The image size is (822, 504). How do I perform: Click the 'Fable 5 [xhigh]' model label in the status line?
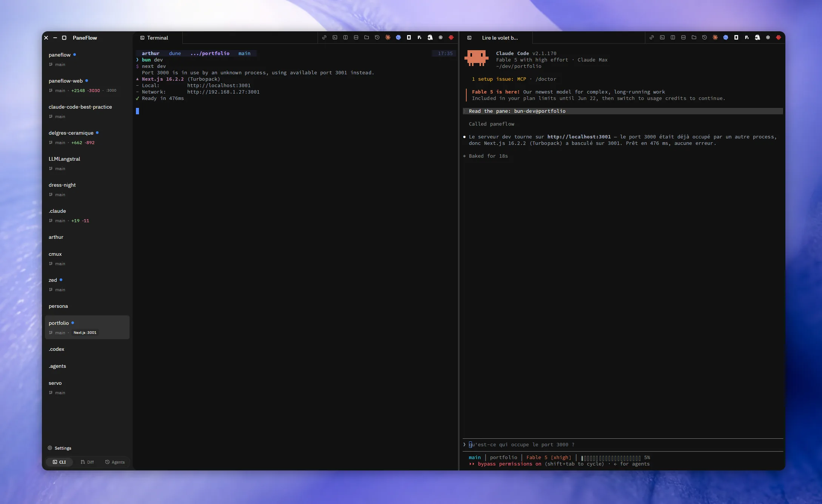(549, 458)
